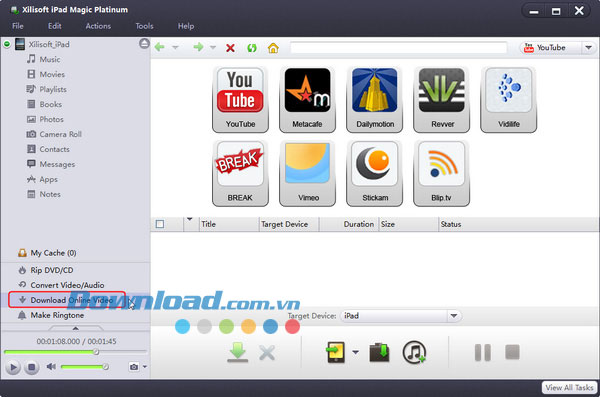This screenshot has height=397, width=600.
Task: Stop page loading with red X
Action: (230, 48)
